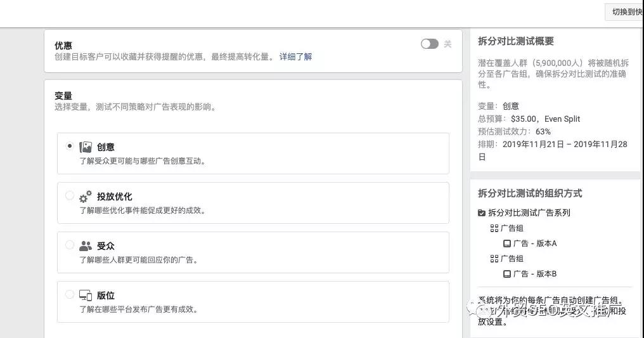Click the 拆分对比测试广告系列 folder icon
The image size is (644, 338).
pyautogui.click(x=482, y=212)
